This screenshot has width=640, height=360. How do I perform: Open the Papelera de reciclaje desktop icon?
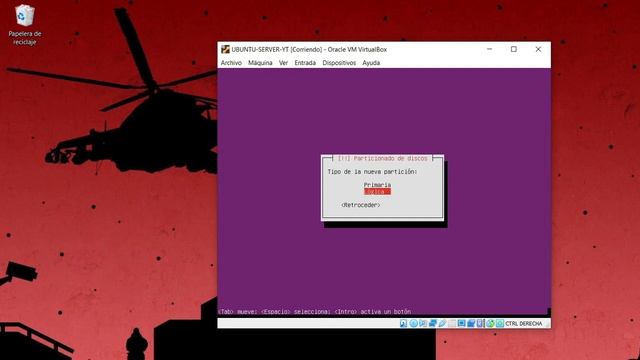click(24, 24)
